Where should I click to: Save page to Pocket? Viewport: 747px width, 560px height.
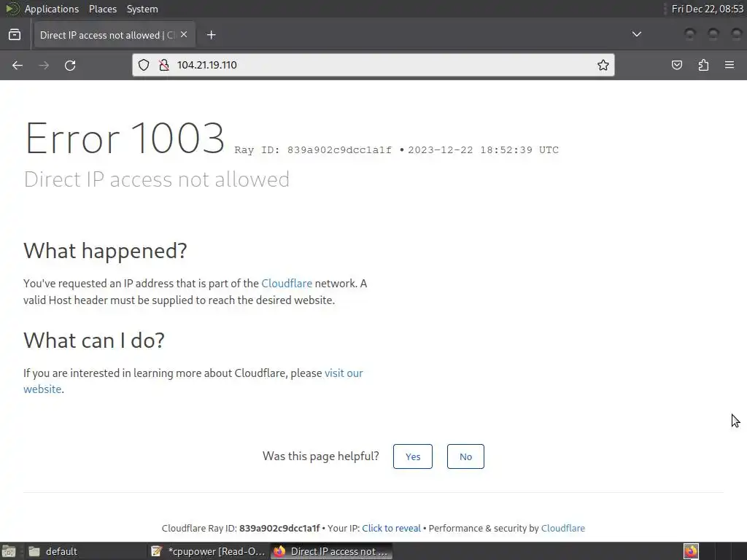(676, 65)
